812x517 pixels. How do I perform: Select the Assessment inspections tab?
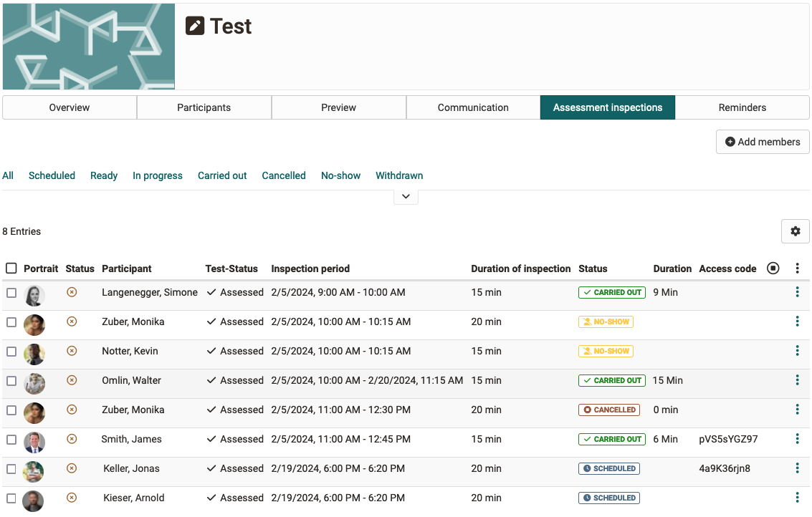coord(608,107)
